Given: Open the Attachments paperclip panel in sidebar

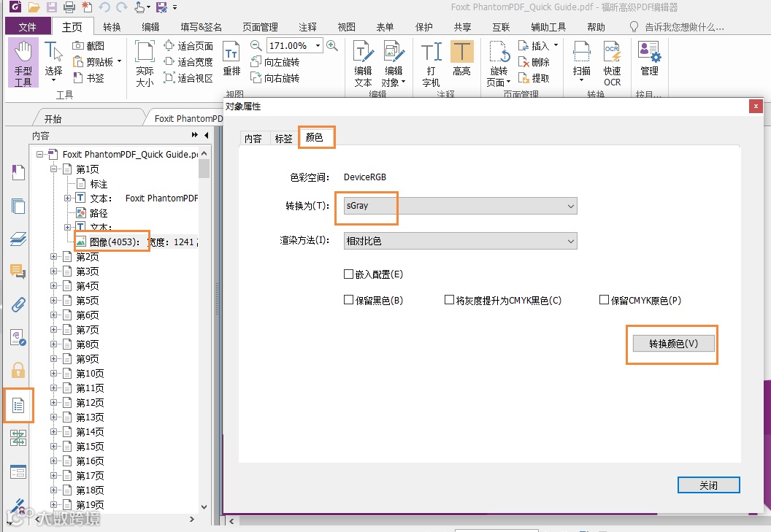Looking at the screenshot, I should [18, 305].
